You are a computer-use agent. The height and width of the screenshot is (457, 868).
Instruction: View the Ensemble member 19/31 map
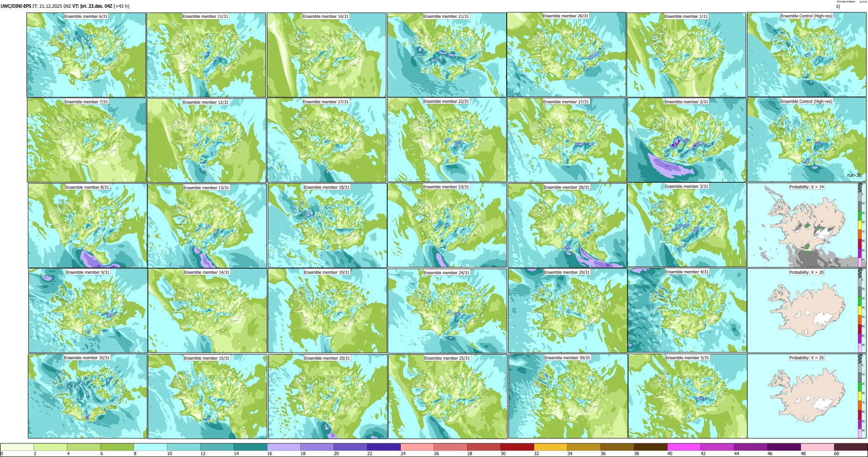click(x=328, y=311)
